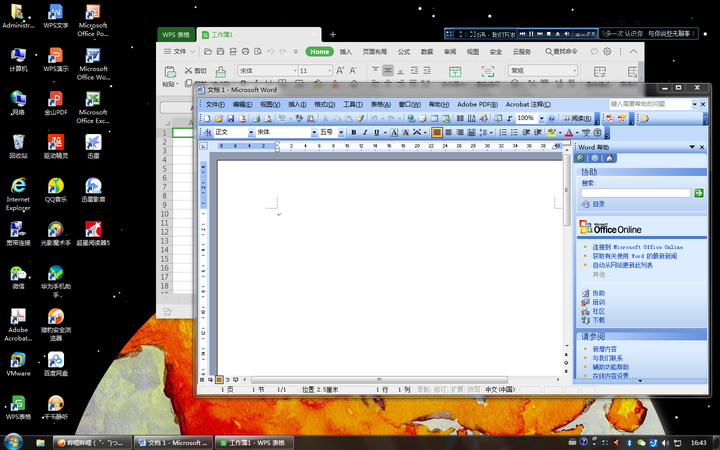Apply highlight color in Word formatting bar
The width and height of the screenshot is (720, 450).
point(552,133)
